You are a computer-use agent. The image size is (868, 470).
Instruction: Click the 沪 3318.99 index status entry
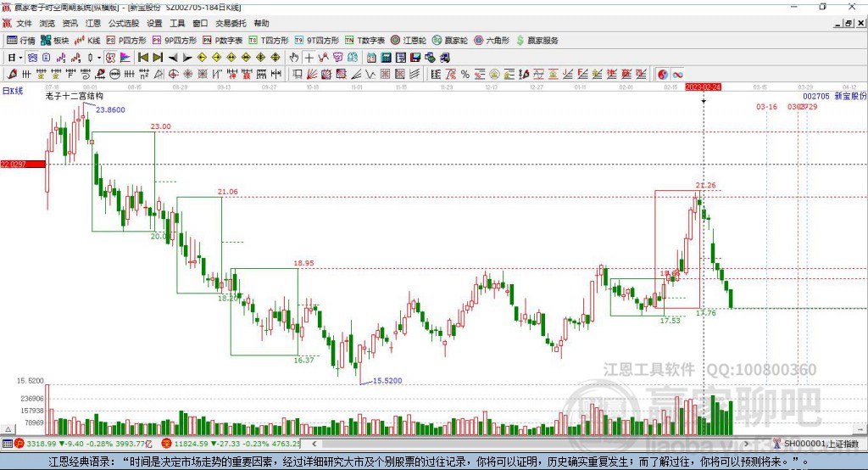pyautogui.click(x=82, y=444)
